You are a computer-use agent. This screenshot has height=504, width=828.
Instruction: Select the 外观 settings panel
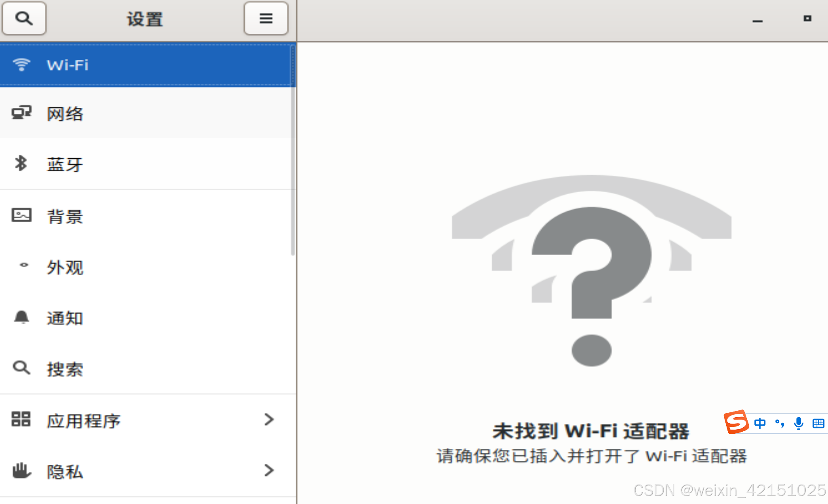[x=145, y=267]
